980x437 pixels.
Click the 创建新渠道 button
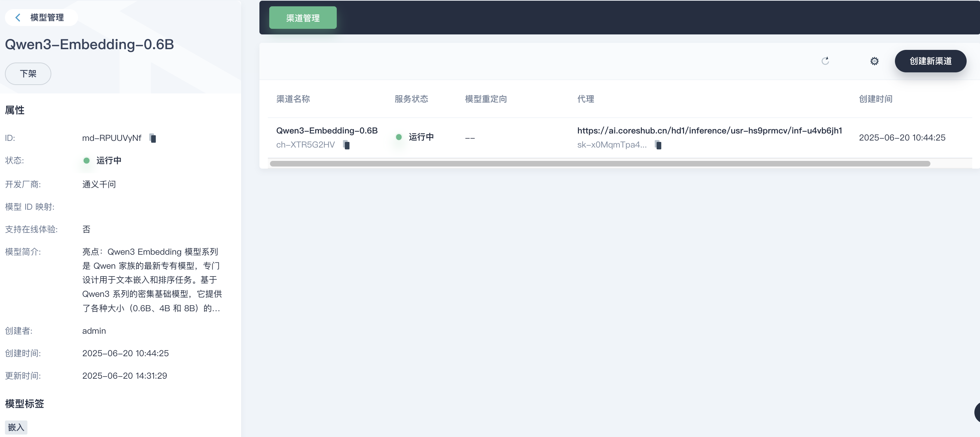coord(930,61)
